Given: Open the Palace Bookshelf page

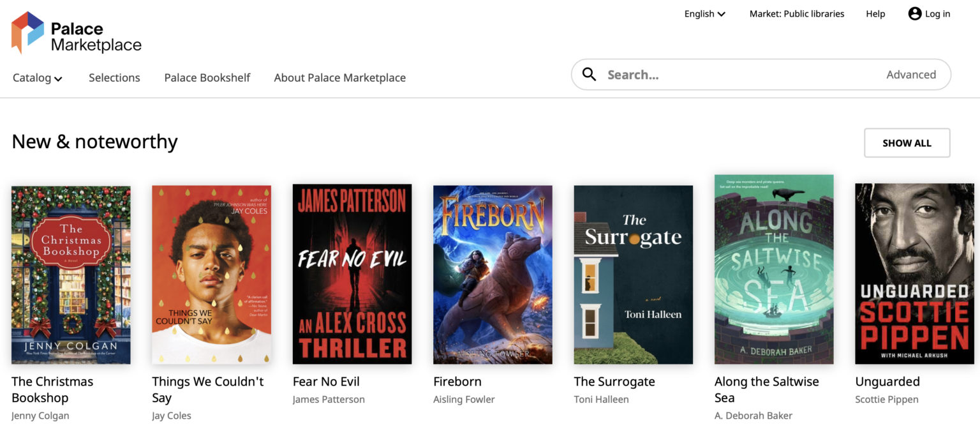Looking at the screenshot, I should (x=207, y=78).
